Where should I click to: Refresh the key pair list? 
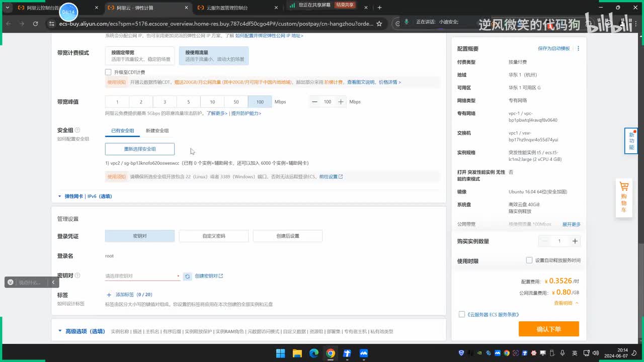[x=187, y=276]
